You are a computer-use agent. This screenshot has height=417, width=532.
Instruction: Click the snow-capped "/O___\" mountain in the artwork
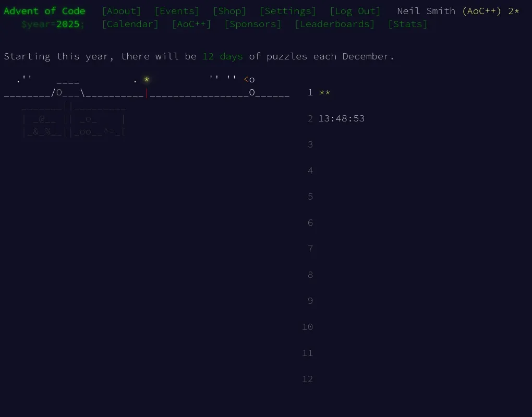(68, 92)
